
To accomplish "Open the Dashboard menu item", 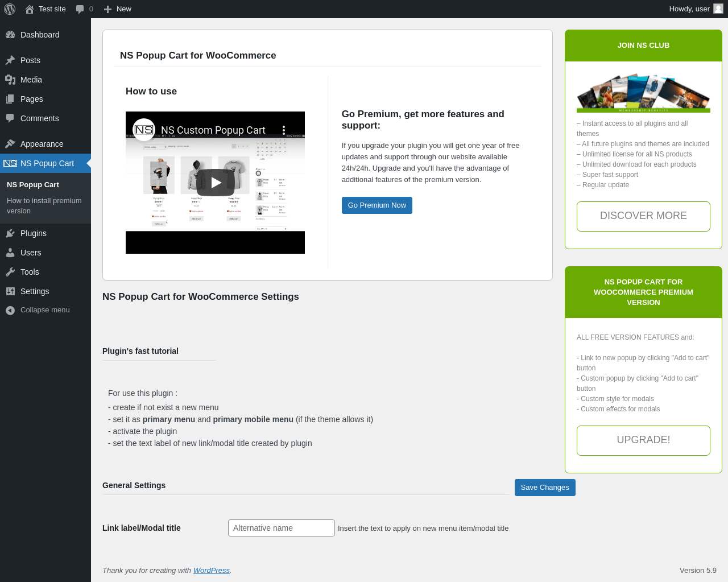I will 45,35.
